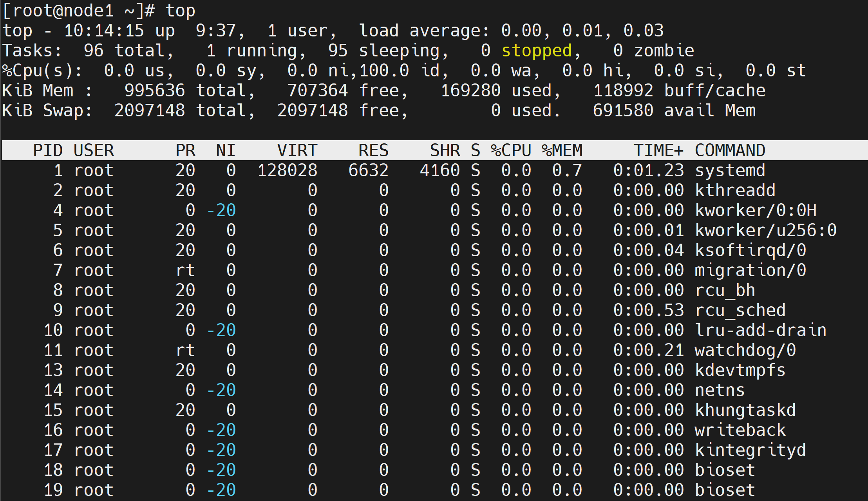The width and height of the screenshot is (868, 501).
Task: Click the khungtaskd command
Action: [x=745, y=410]
